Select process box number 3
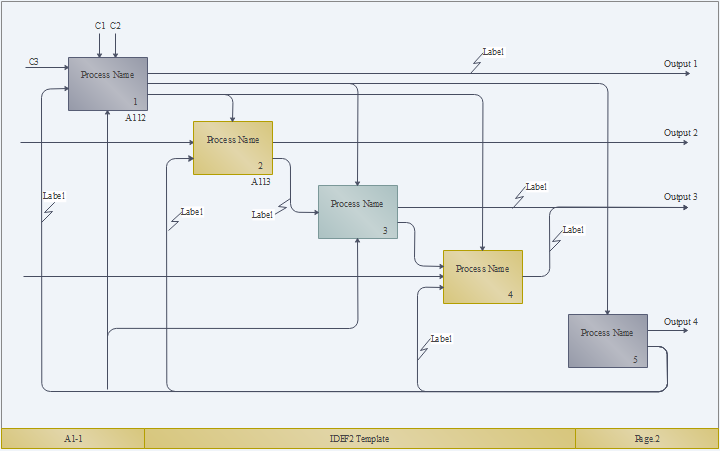 (358, 212)
